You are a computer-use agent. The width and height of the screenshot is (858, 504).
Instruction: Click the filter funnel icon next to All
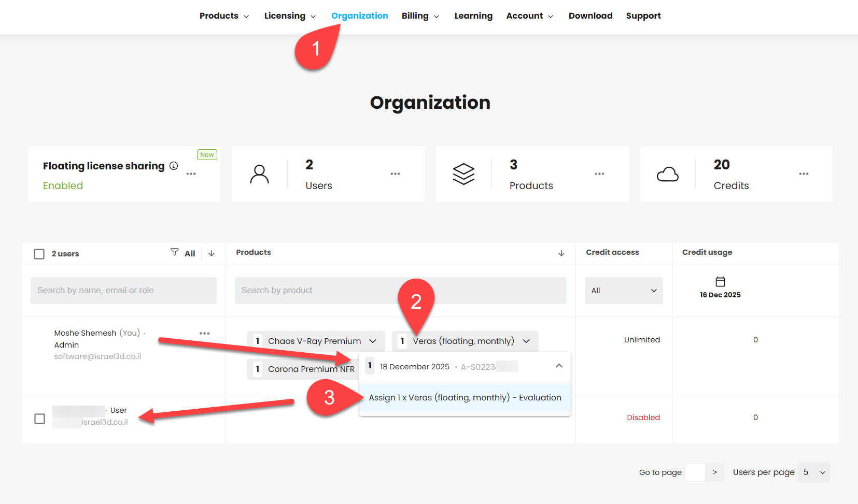[x=175, y=252]
